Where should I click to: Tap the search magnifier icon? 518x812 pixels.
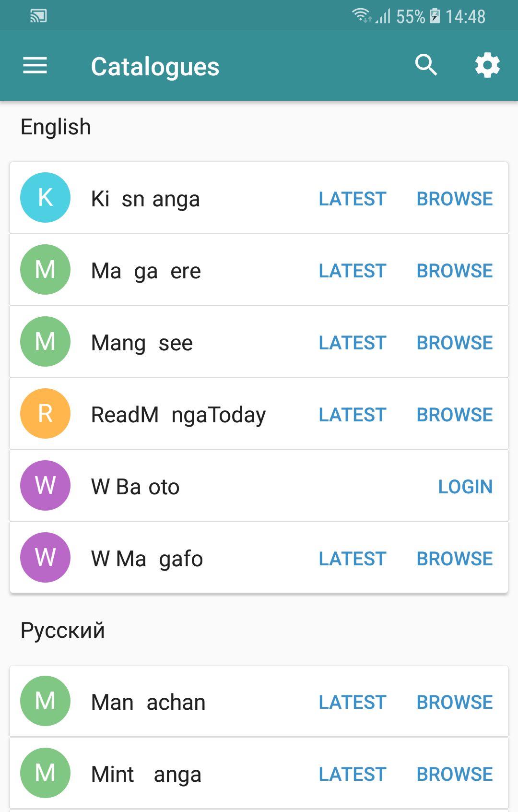click(x=426, y=65)
